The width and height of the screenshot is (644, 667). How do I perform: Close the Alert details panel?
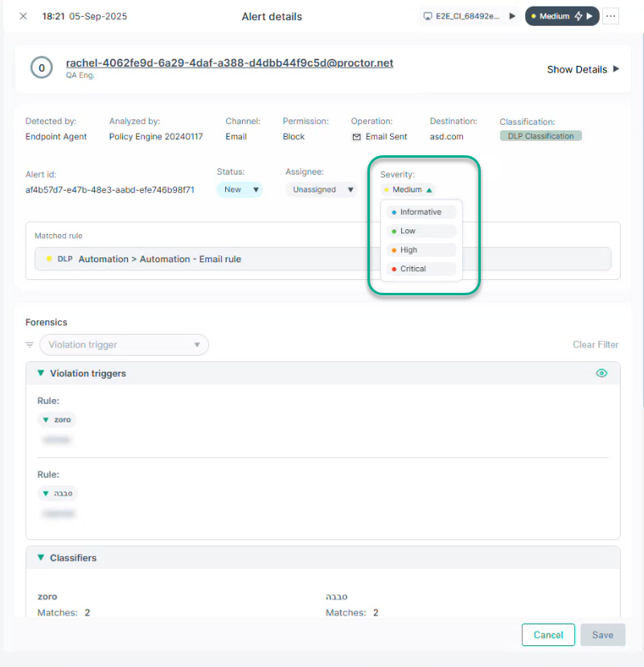pyautogui.click(x=23, y=16)
